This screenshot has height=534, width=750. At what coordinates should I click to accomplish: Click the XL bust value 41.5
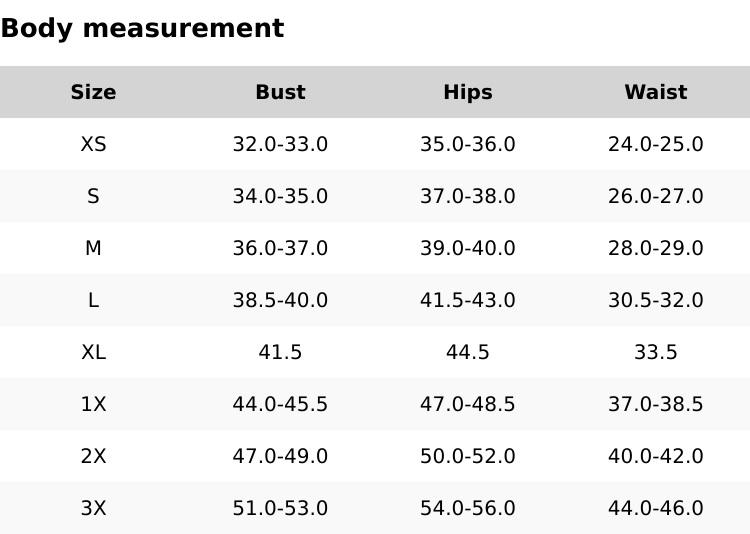pos(280,353)
